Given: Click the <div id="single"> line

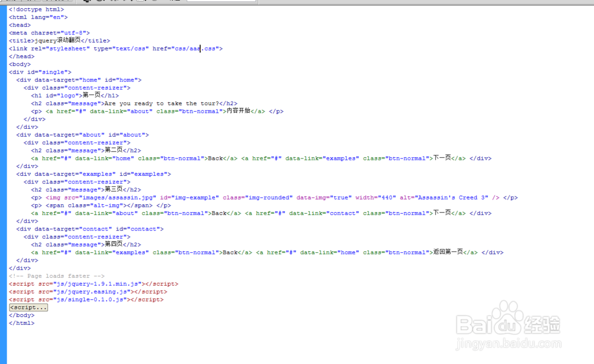Looking at the screenshot, I should 40,72.
